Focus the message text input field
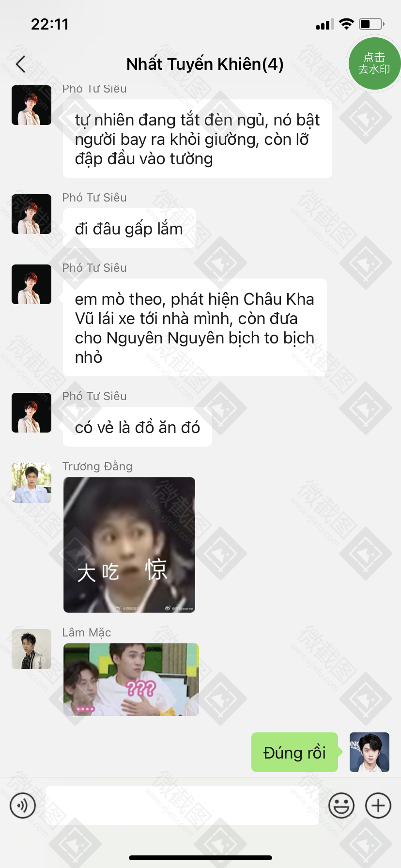The image size is (401, 868). point(182,806)
